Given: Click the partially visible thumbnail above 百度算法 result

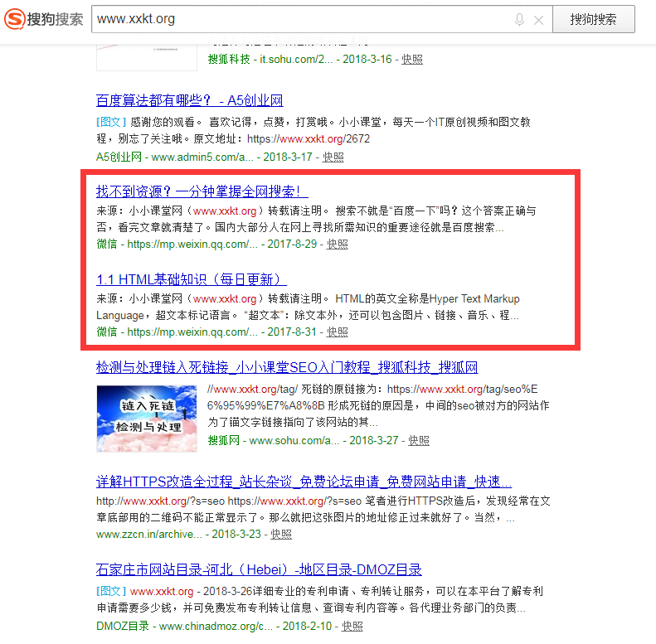Looking at the screenshot, I should click(x=147, y=57).
